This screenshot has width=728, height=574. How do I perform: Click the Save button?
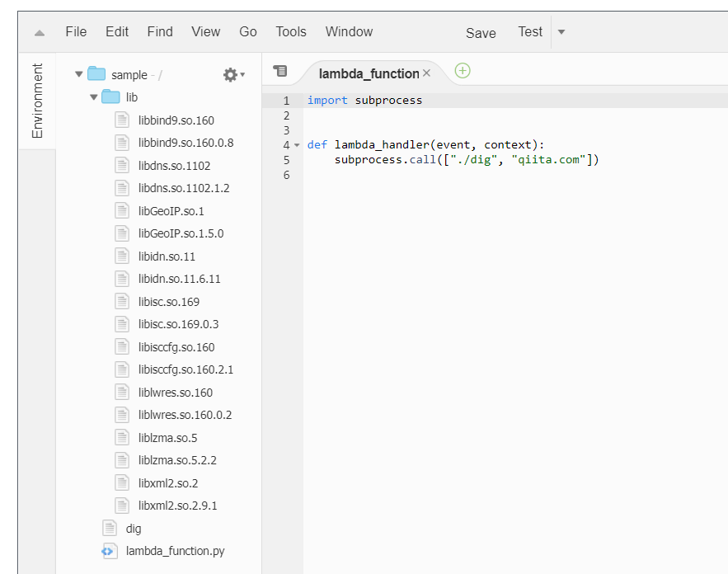click(x=481, y=33)
